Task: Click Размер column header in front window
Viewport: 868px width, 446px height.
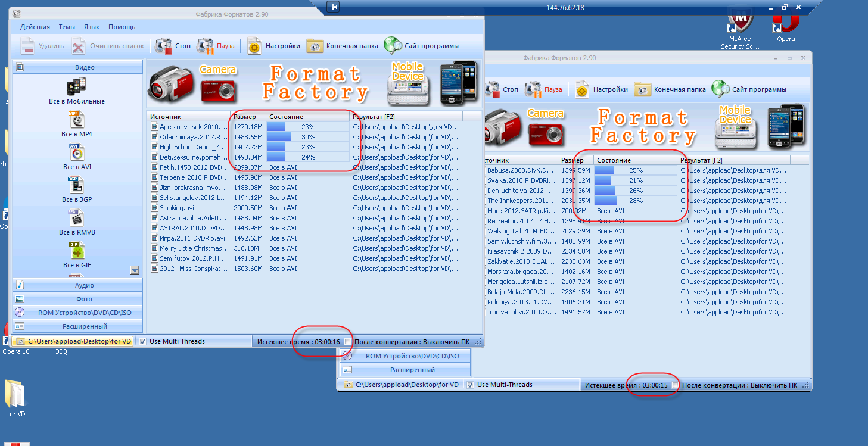Action: click(x=248, y=117)
